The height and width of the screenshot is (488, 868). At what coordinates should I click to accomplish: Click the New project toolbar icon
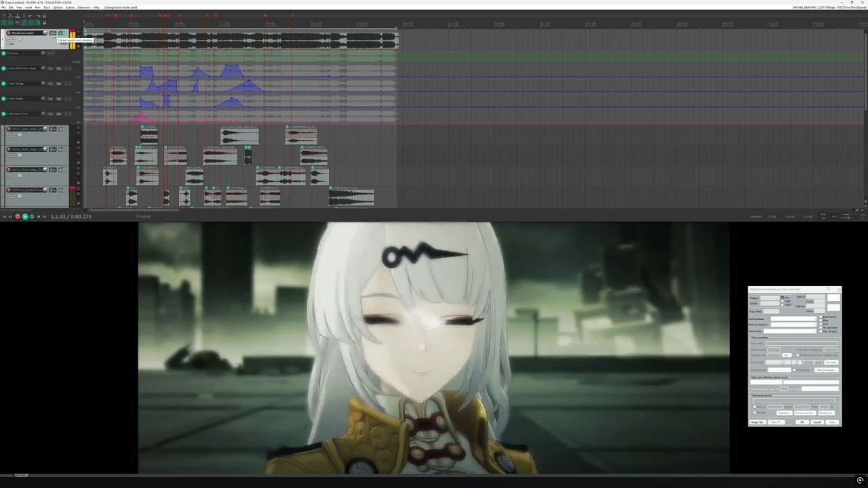(3, 16)
